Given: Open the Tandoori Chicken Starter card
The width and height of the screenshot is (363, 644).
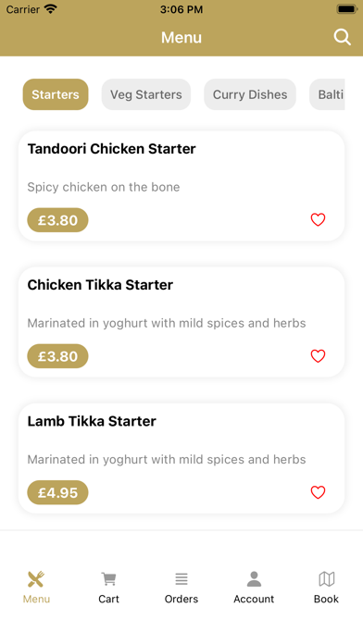Looking at the screenshot, I should 181,186.
